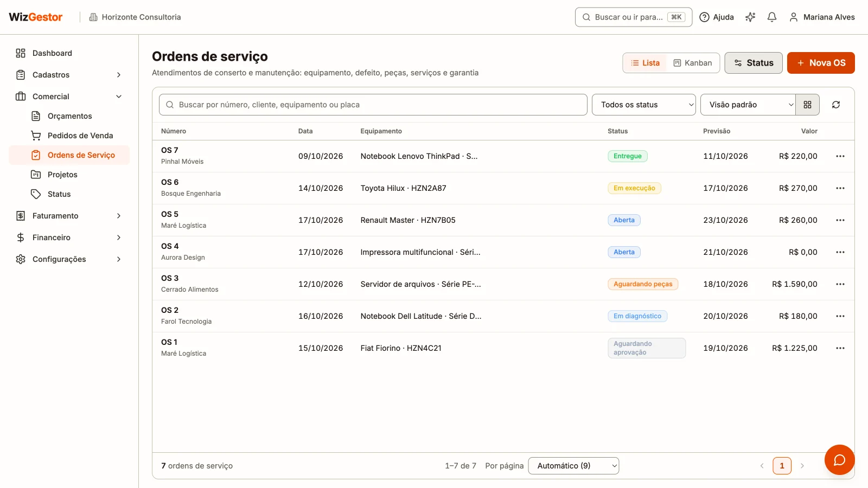The width and height of the screenshot is (868, 488).
Task: Open the Ajuda help link
Action: point(717,17)
